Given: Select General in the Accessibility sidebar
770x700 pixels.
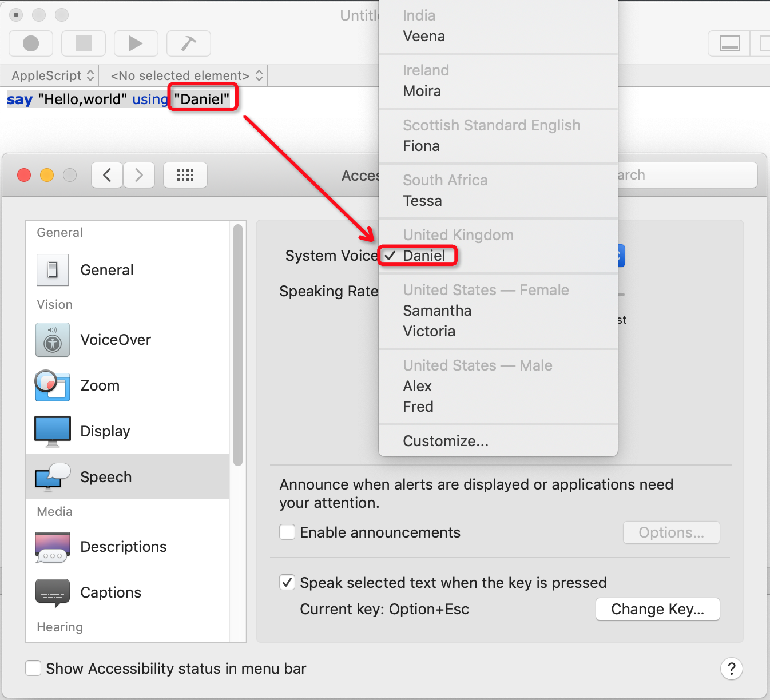Looking at the screenshot, I should 128,270.
